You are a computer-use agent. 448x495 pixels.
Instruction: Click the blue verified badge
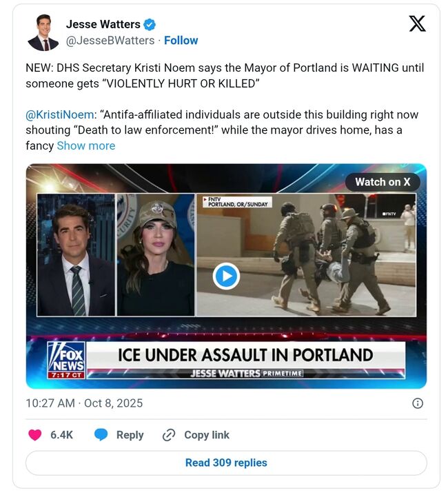coord(150,25)
